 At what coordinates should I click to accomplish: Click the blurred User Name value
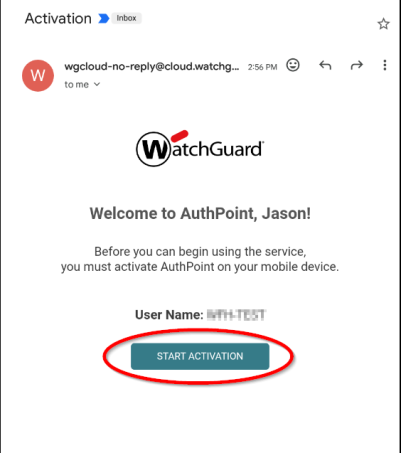click(236, 315)
